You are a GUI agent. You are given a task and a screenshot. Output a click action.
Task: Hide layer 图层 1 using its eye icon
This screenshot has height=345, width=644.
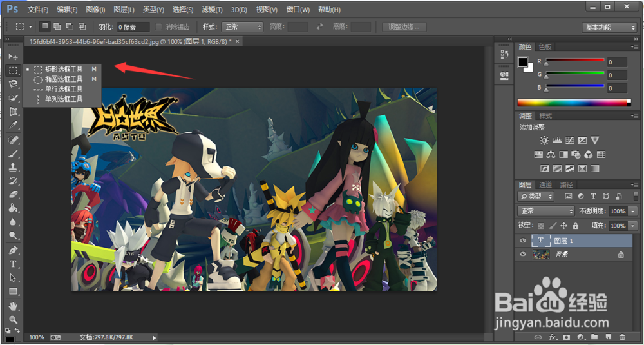pyautogui.click(x=523, y=241)
